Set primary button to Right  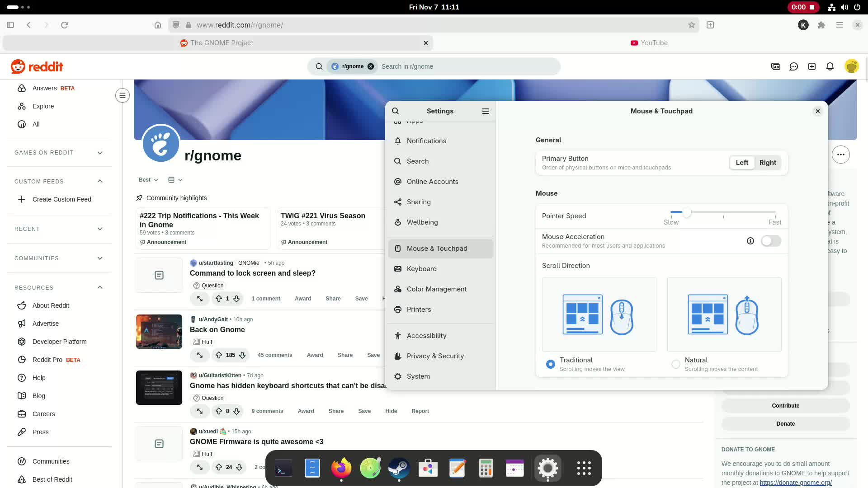tap(767, 163)
